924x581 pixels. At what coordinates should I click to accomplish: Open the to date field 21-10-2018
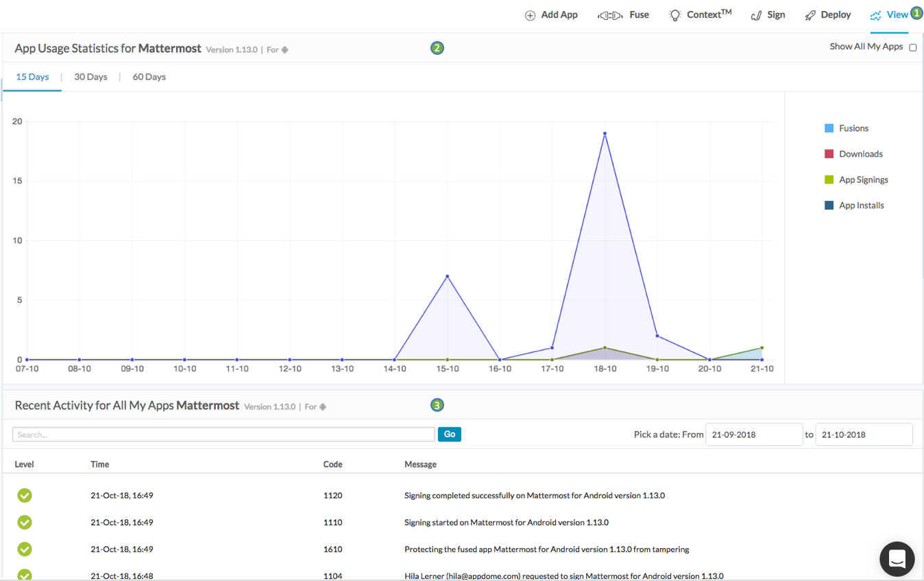(x=864, y=434)
